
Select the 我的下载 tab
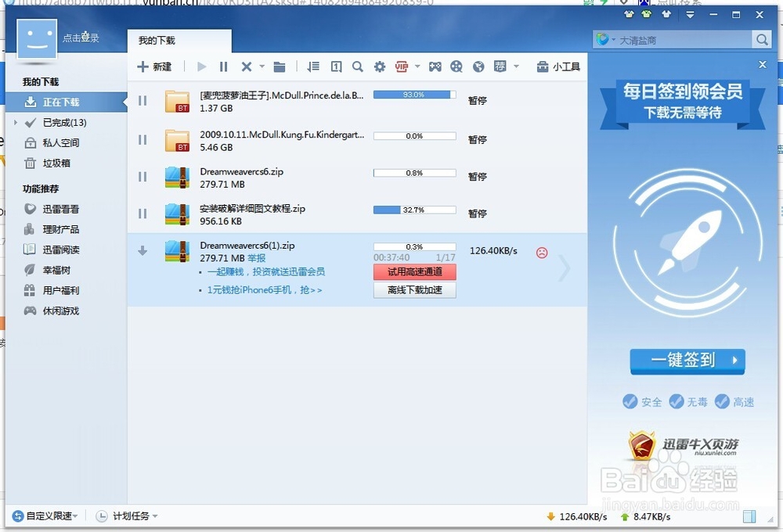click(x=179, y=41)
